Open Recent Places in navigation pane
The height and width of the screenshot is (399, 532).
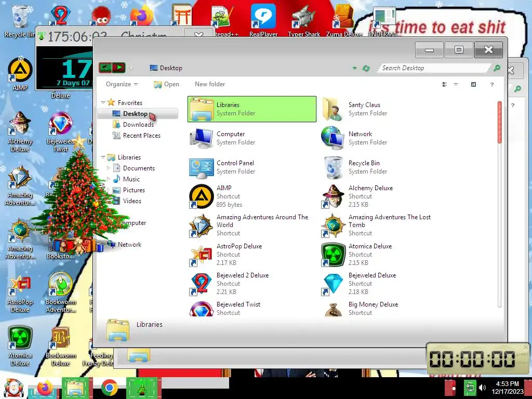pos(137,136)
